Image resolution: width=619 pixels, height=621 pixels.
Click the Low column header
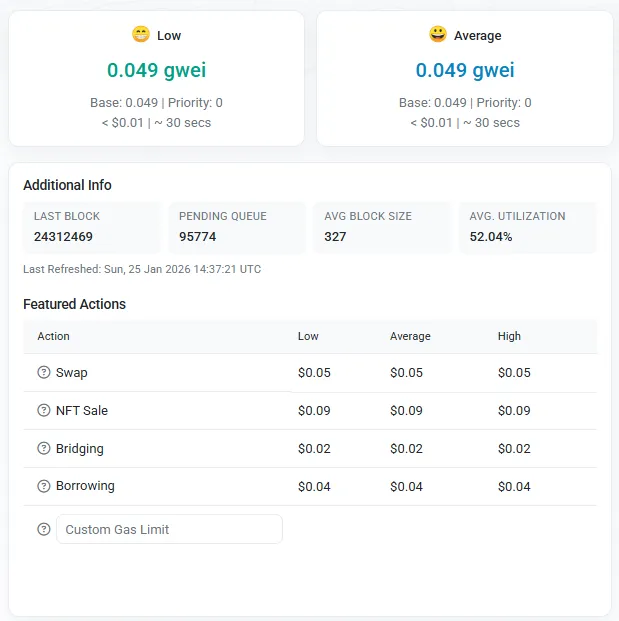(x=308, y=336)
